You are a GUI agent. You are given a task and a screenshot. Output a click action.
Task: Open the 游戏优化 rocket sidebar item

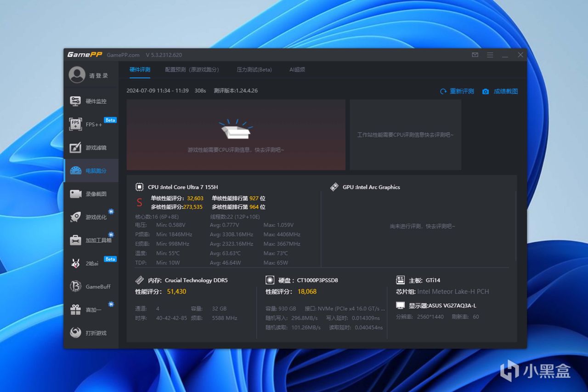pos(91,217)
